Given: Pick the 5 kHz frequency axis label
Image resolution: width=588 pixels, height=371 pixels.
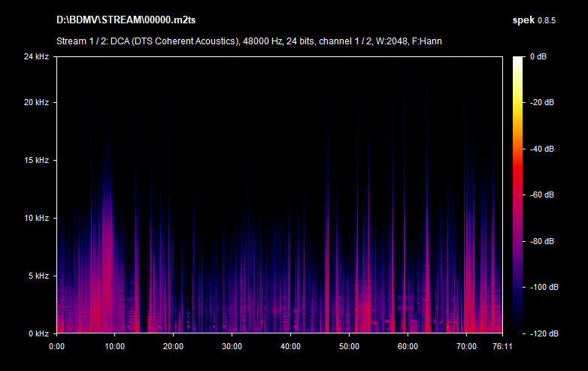Looking at the screenshot, I should click(38, 276).
